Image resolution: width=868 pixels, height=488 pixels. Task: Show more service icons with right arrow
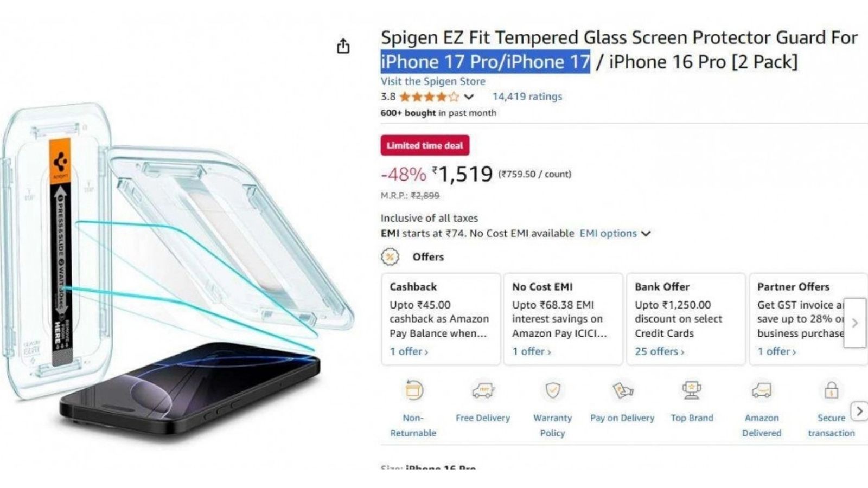859,412
